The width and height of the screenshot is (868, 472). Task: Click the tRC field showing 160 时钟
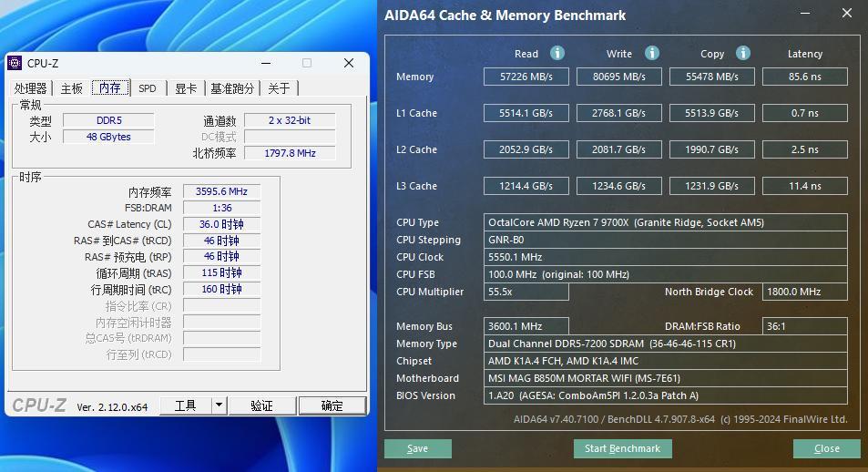click(221, 289)
